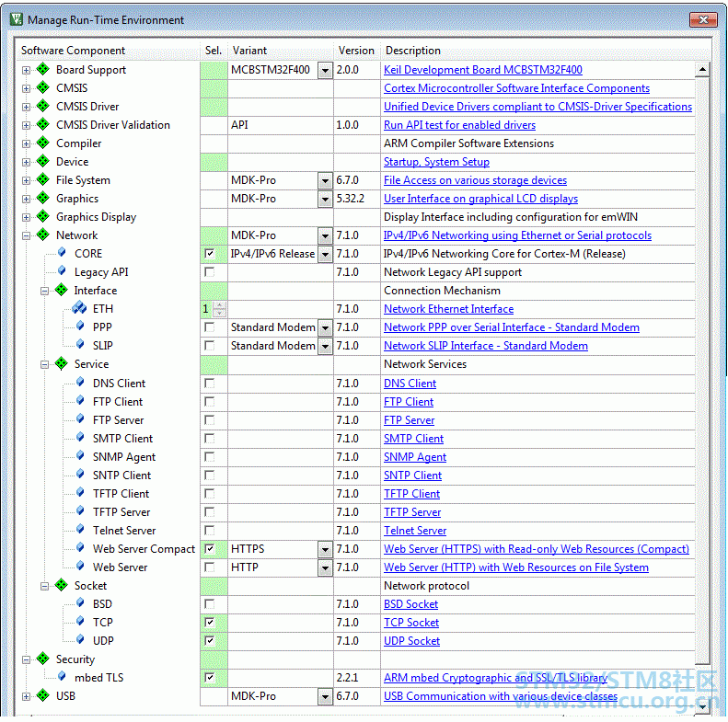Open the Startup, System Setup link

click(x=436, y=162)
